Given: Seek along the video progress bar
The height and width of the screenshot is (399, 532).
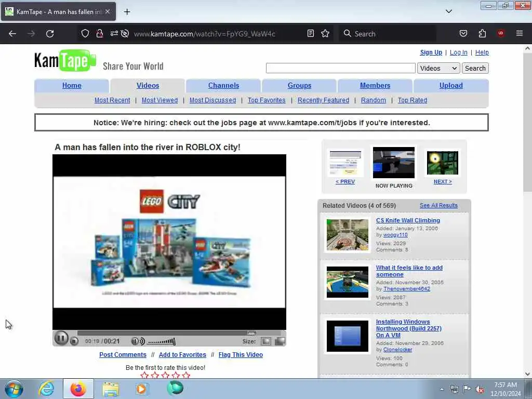Looking at the screenshot, I should click(179, 333).
